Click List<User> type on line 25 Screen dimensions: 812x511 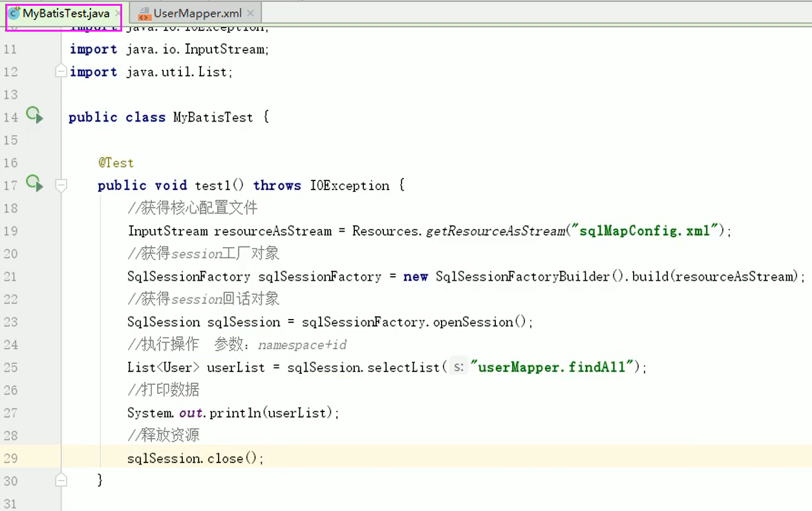164,367
